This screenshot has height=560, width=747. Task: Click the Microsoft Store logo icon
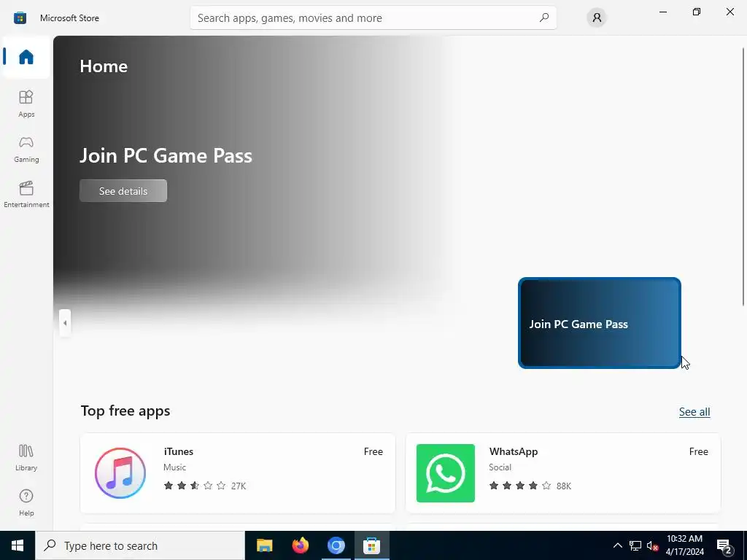click(20, 18)
